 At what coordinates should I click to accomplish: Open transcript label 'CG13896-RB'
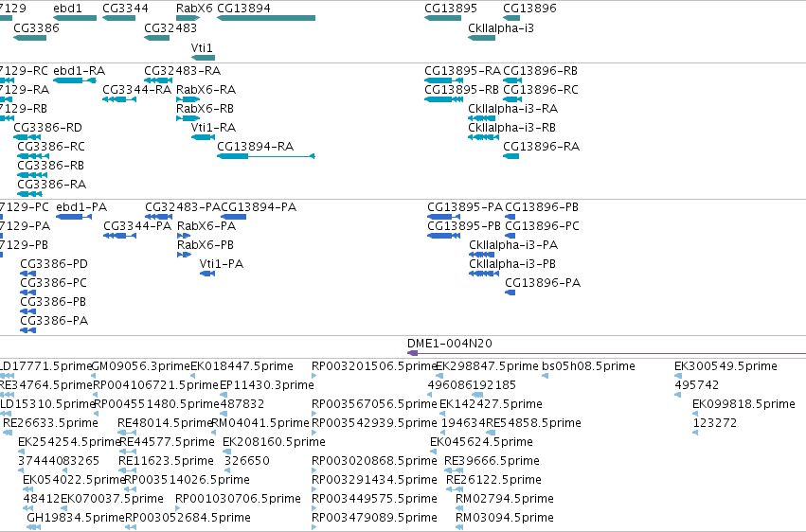[540, 71]
